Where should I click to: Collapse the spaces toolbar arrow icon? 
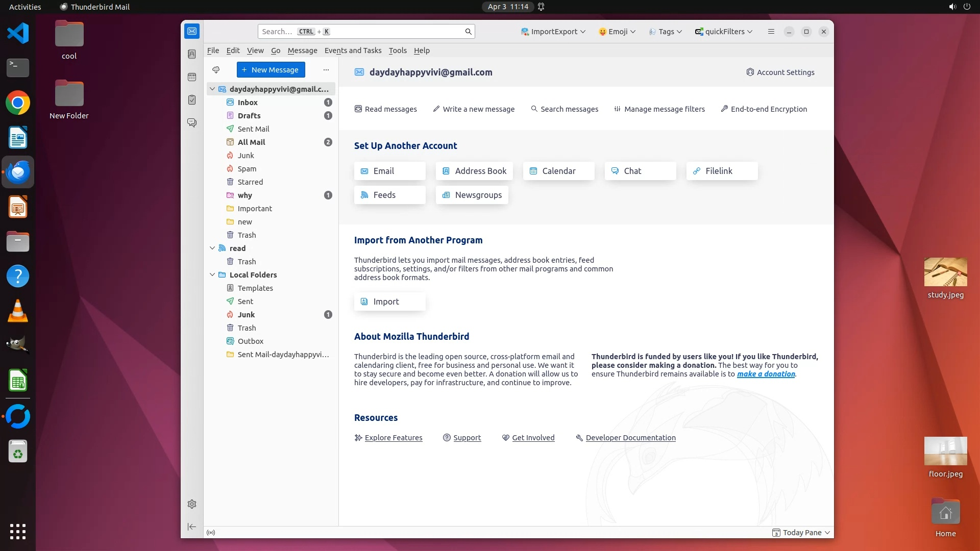click(192, 527)
